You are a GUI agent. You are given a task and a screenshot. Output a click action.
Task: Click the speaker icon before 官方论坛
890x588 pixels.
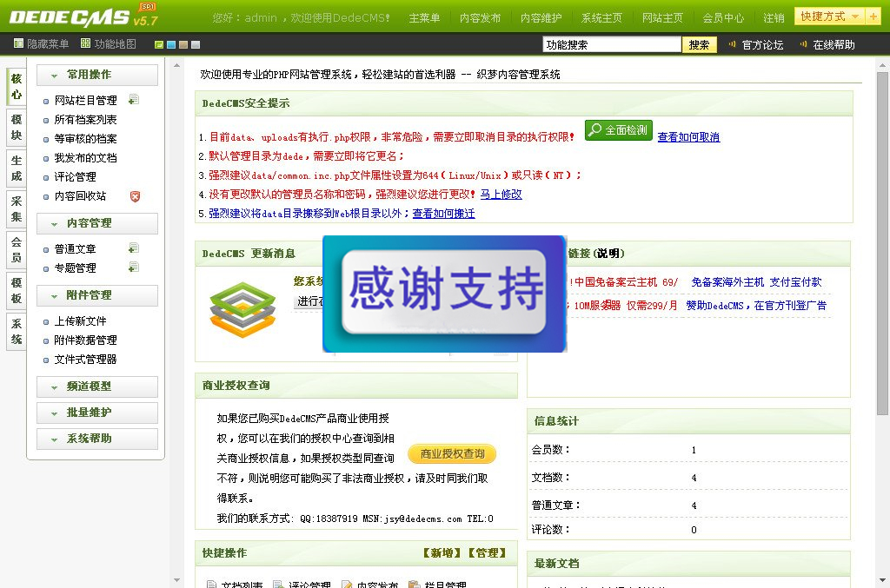point(732,43)
